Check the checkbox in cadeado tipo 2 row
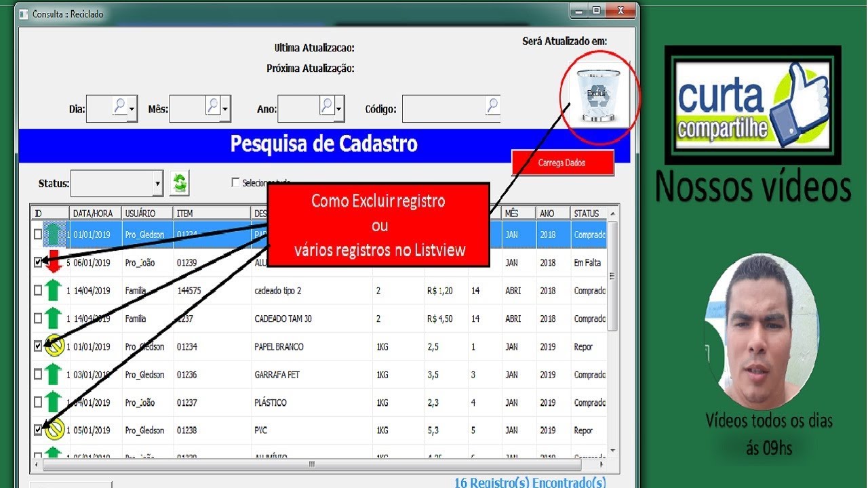 38,290
